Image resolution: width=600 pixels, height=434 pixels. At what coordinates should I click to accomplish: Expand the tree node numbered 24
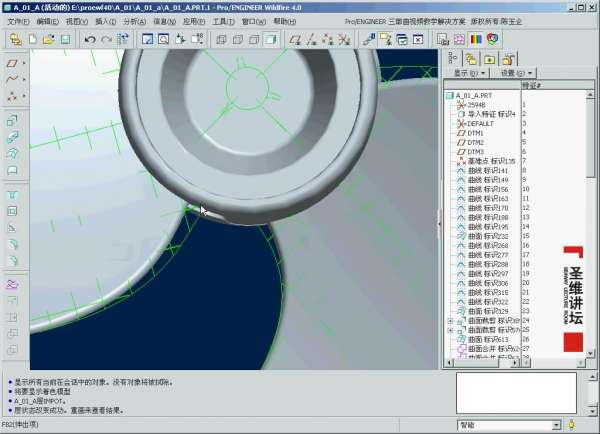pyautogui.click(x=450, y=321)
